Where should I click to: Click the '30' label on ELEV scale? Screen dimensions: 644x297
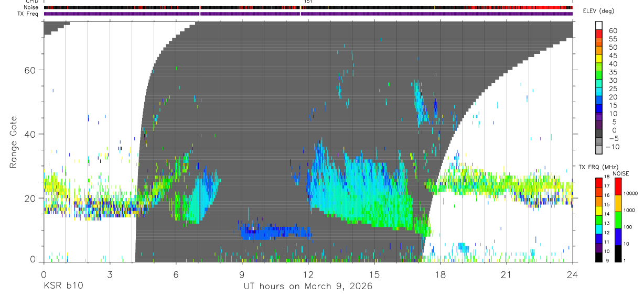click(x=612, y=81)
